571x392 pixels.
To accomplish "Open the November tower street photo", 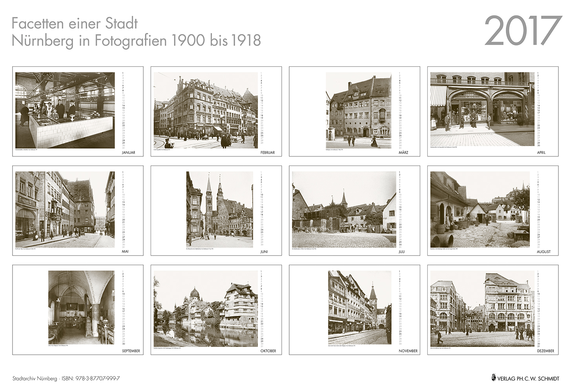I will [359, 308].
